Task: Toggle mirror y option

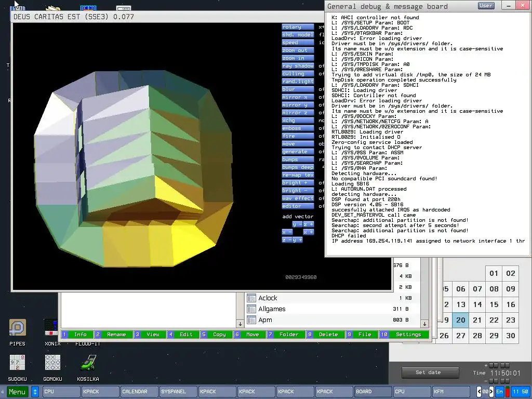Action: pos(298,105)
